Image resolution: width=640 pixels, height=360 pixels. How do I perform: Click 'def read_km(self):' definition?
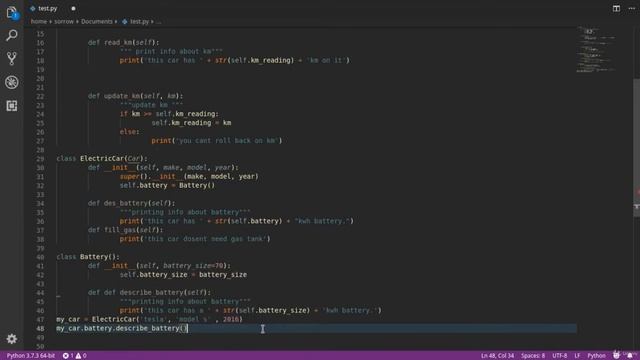123,42
